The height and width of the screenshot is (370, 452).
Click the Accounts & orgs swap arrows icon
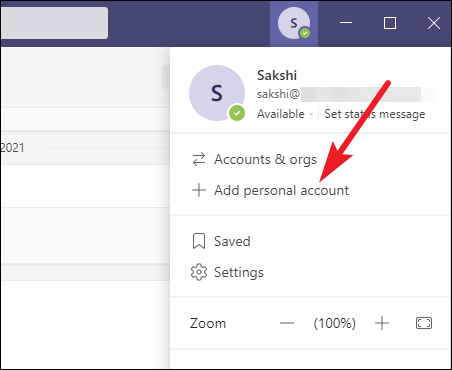pos(199,159)
